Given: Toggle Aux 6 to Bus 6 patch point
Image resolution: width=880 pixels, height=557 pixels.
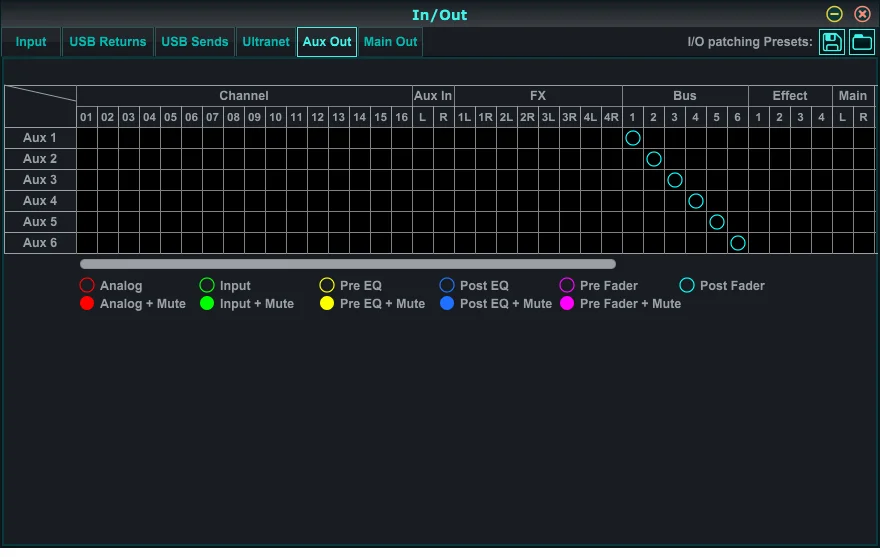Looking at the screenshot, I should pyautogui.click(x=737, y=243).
